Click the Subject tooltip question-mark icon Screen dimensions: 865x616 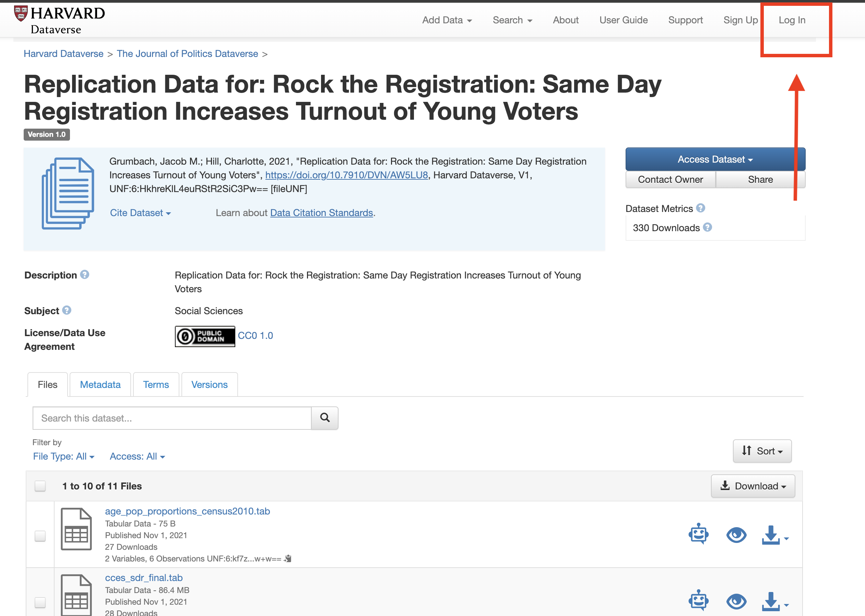[67, 310]
